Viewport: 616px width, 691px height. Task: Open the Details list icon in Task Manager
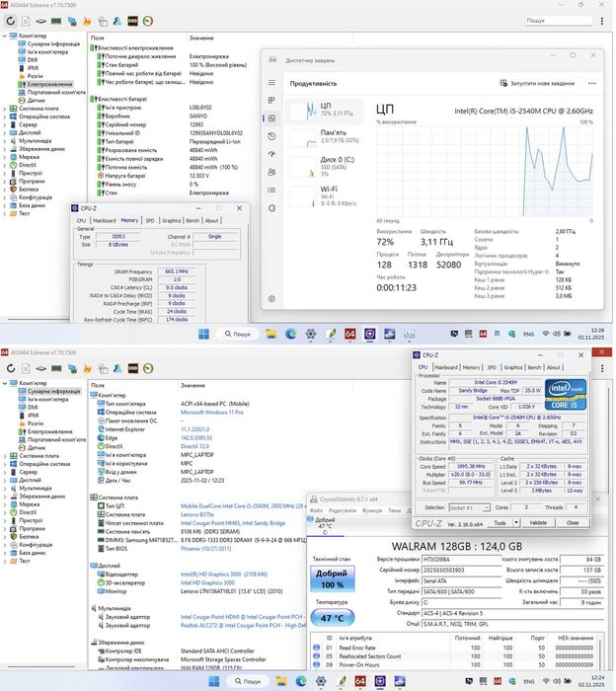coord(271,190)
